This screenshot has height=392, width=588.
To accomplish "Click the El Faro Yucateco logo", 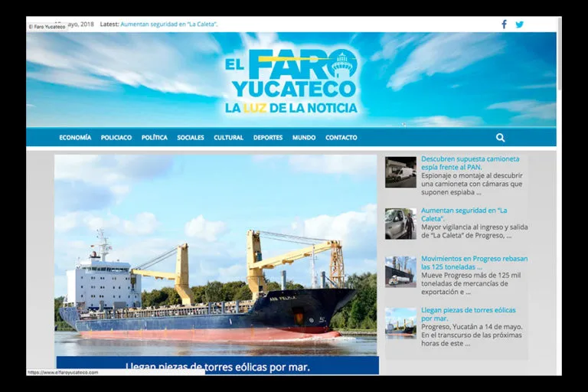I will point(291,81).
